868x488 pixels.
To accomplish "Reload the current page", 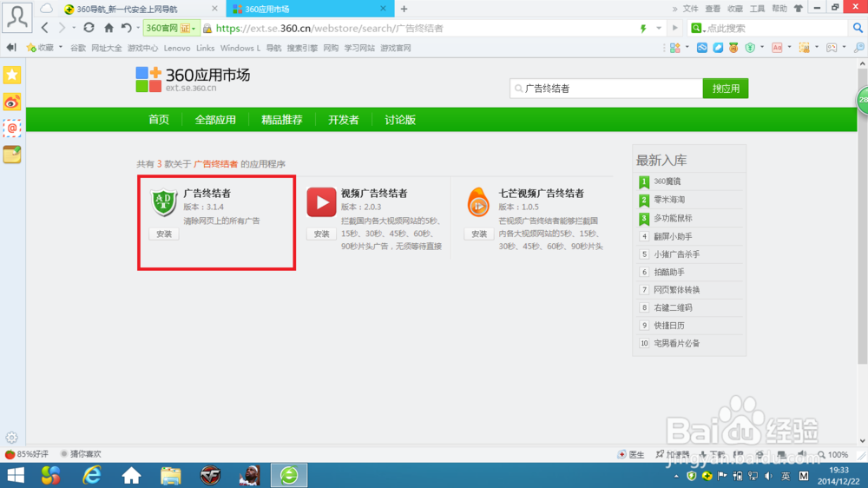I will coord(89,28).
